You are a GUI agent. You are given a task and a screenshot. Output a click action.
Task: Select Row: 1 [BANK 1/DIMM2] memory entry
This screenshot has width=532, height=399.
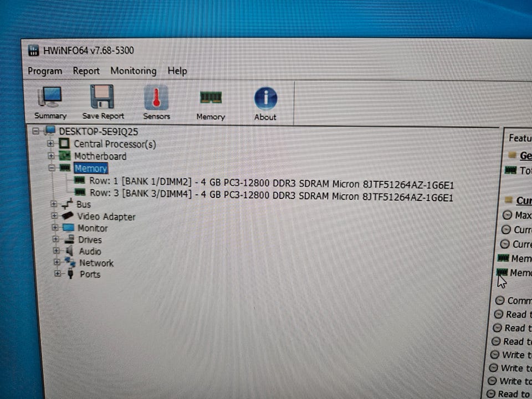coord(272,183)
